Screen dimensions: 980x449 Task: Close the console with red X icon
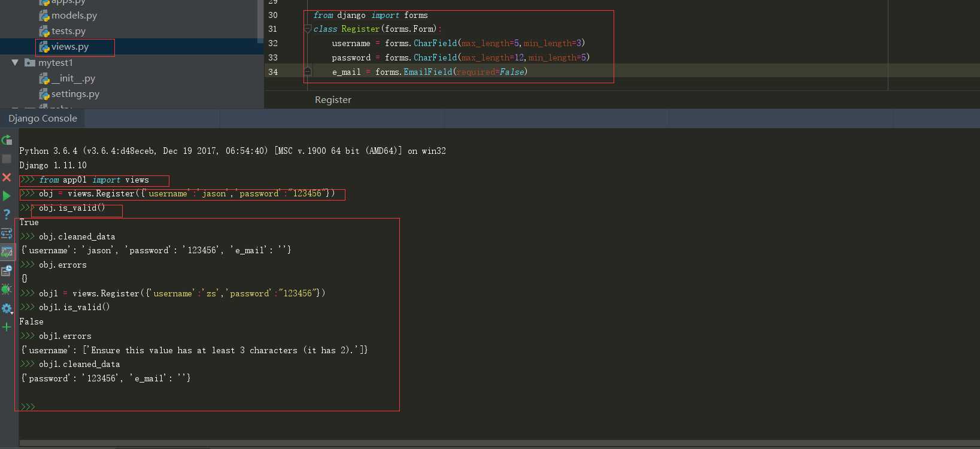point(7,177)
